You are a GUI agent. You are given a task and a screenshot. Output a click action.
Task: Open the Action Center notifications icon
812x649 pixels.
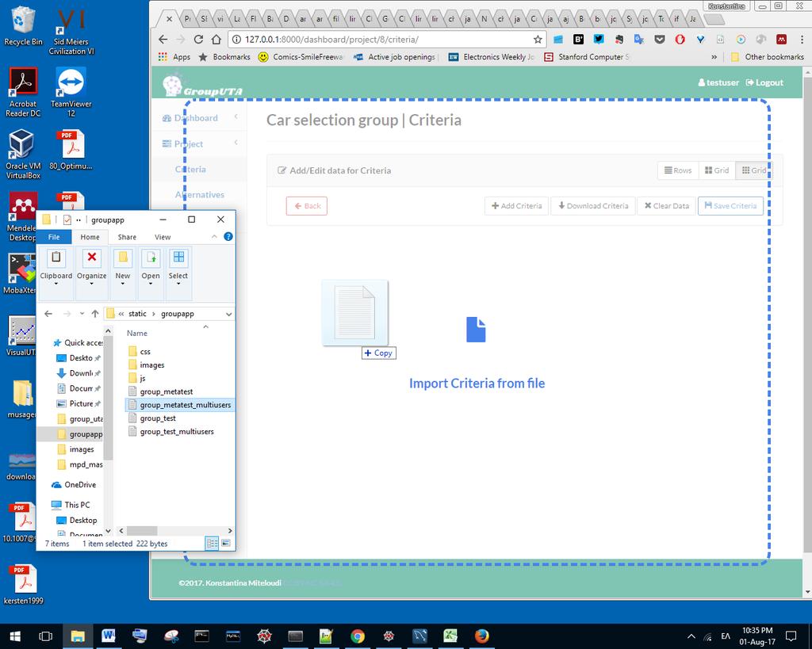coord(791,636)
